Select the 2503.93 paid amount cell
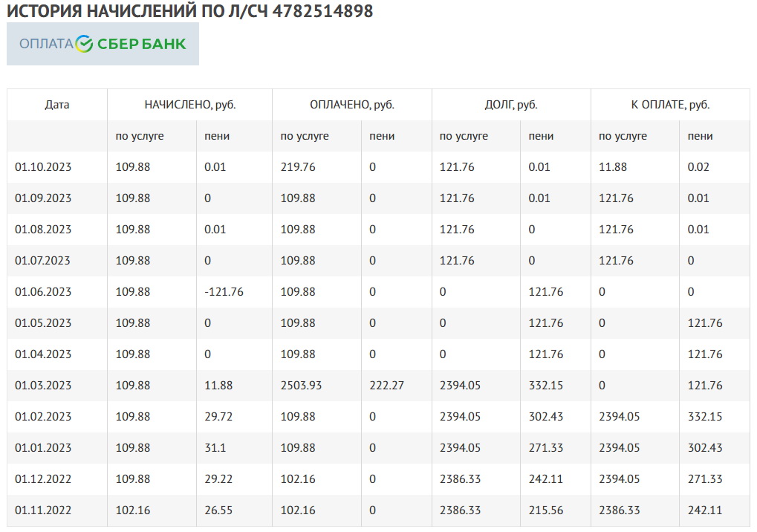 pos(298,386)
